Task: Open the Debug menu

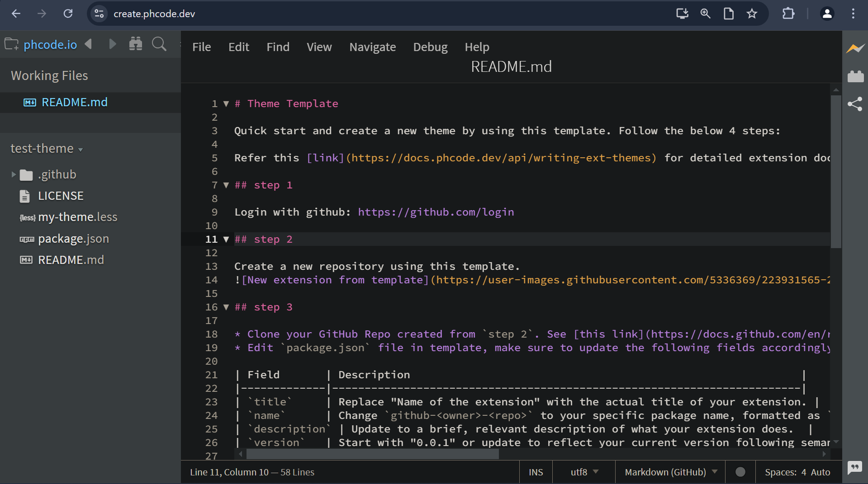Action: (x=430, y=47)
